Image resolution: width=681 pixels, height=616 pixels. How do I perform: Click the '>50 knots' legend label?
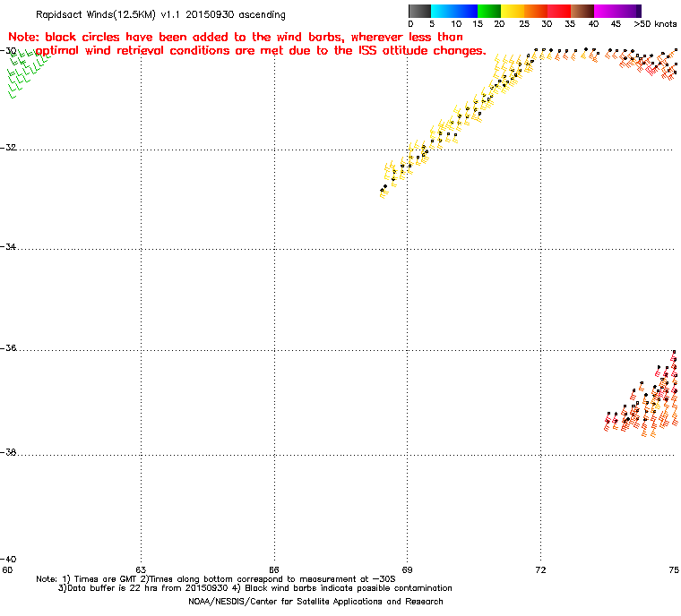point(655,24)
